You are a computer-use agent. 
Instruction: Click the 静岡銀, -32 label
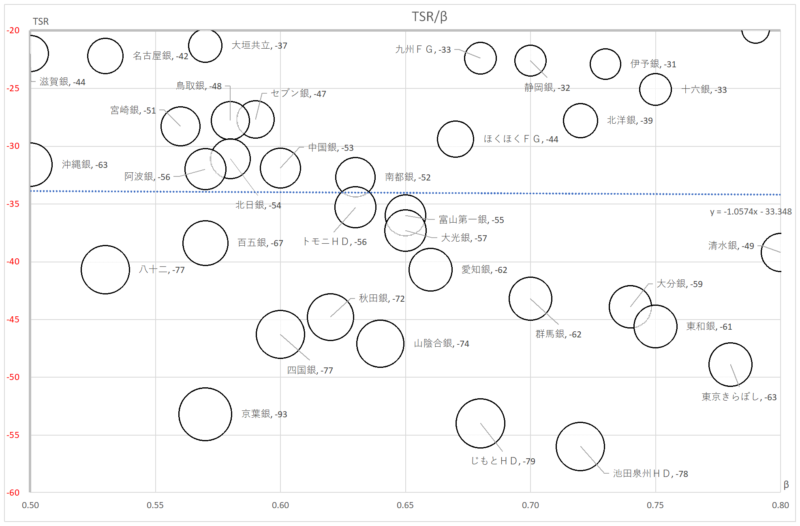[547, 88]
